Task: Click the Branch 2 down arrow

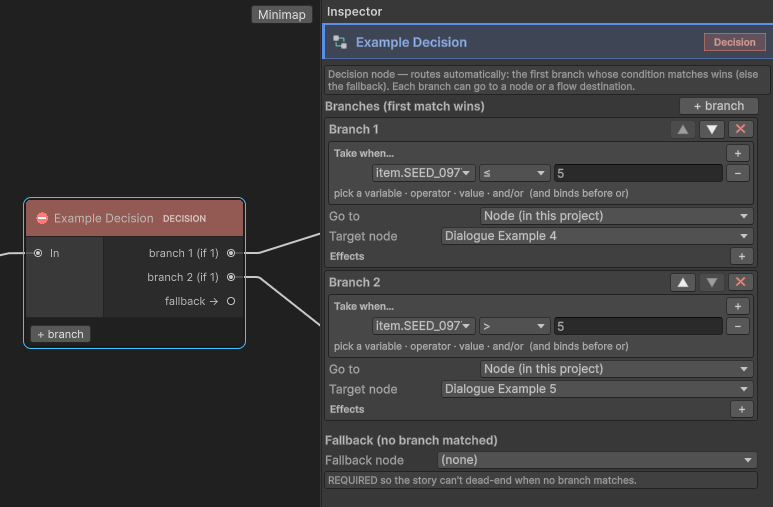Action: 711,282
